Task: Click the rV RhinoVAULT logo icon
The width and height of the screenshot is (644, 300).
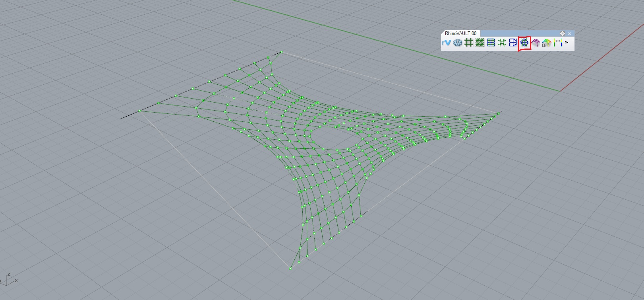Action: tap(447, 43)
